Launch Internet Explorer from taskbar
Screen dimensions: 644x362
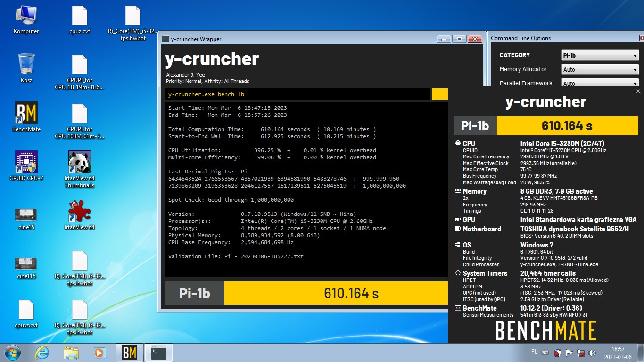coord(42,353)
